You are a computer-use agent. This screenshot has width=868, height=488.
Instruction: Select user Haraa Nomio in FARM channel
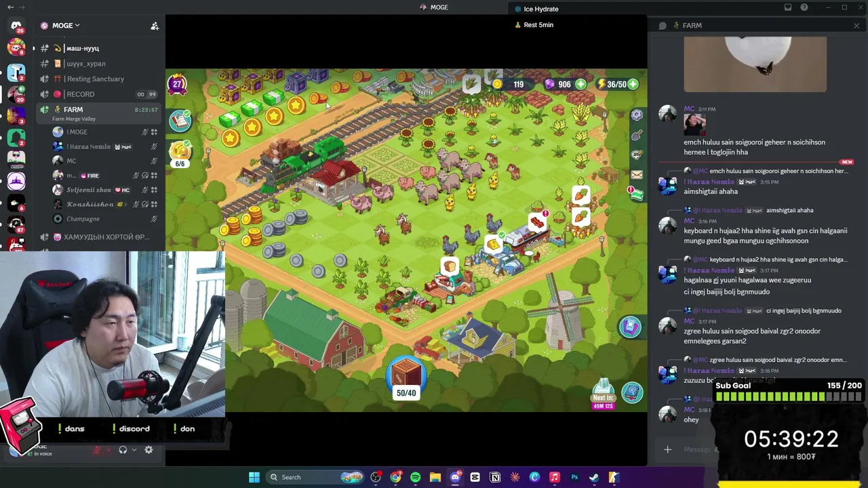(104, 146)
